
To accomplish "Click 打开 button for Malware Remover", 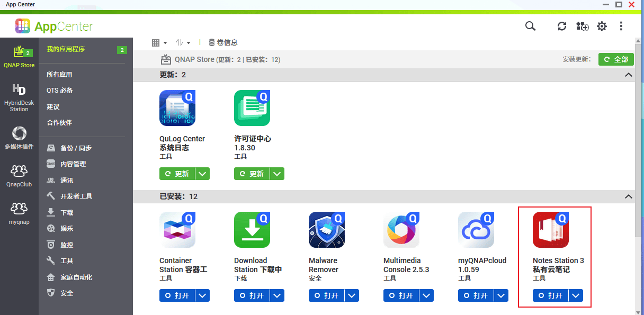I will click(x=327, y=295).
